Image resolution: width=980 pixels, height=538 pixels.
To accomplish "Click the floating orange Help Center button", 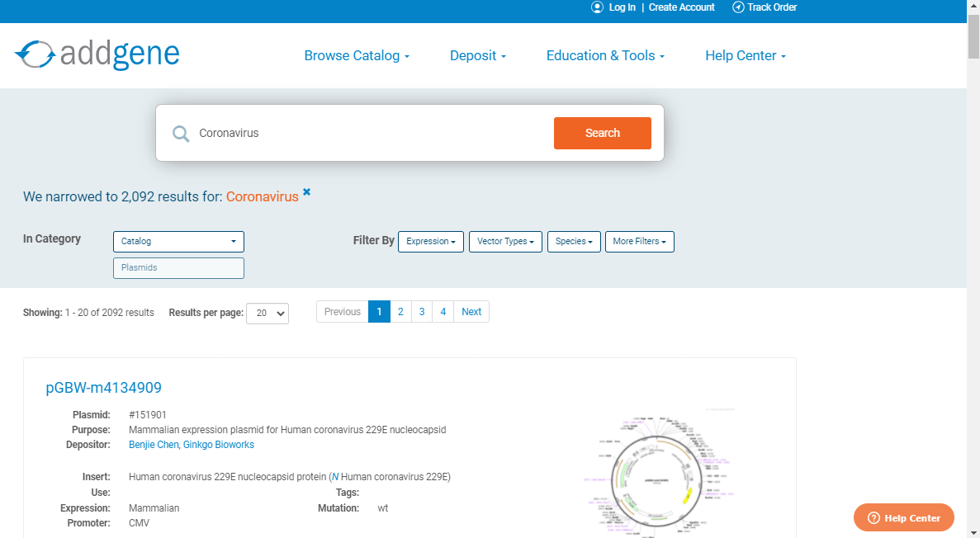I will (x=904, y=517).
